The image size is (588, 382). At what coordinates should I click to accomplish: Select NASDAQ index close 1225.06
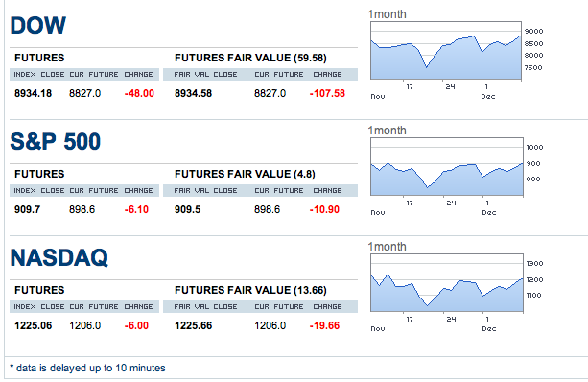33,325
